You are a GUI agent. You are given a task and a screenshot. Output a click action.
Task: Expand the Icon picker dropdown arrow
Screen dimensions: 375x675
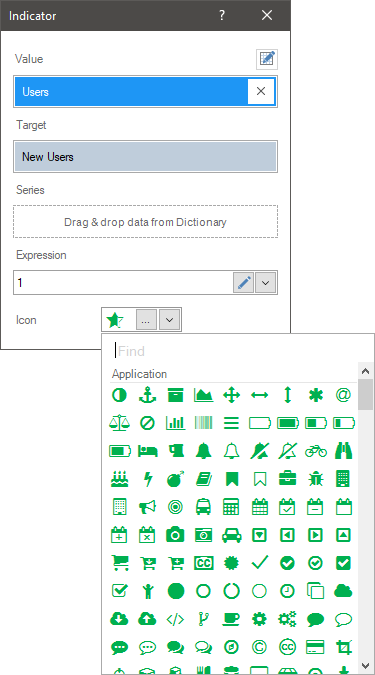tap(170, 320)
